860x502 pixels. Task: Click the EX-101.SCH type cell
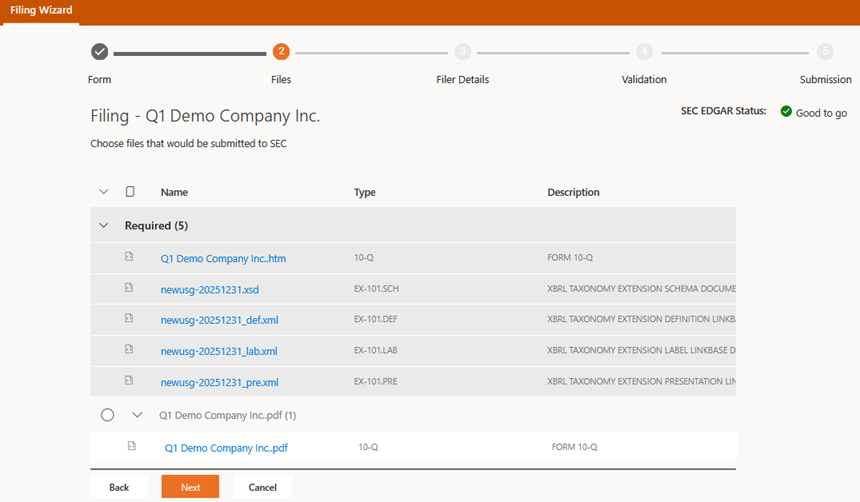pos(376,289)
